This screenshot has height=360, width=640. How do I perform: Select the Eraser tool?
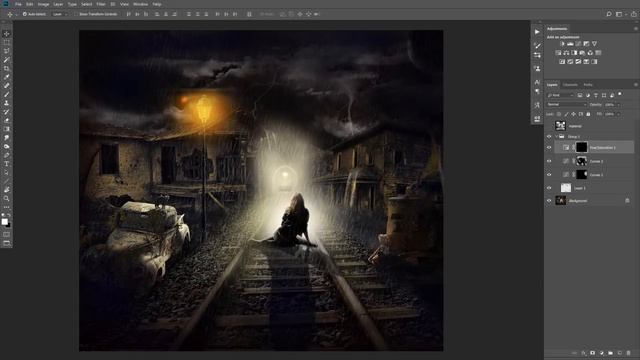point(7,120)
